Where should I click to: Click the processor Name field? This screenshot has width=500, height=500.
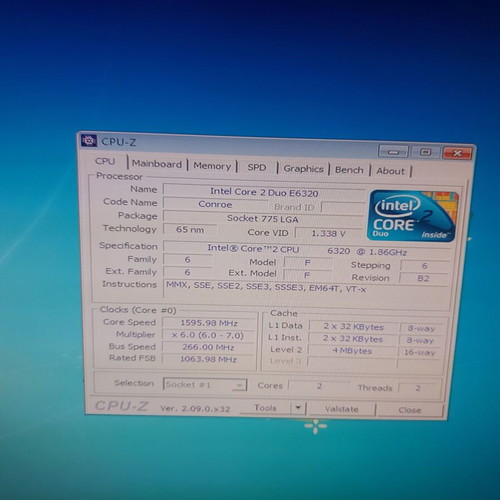(x=264, y=192)
